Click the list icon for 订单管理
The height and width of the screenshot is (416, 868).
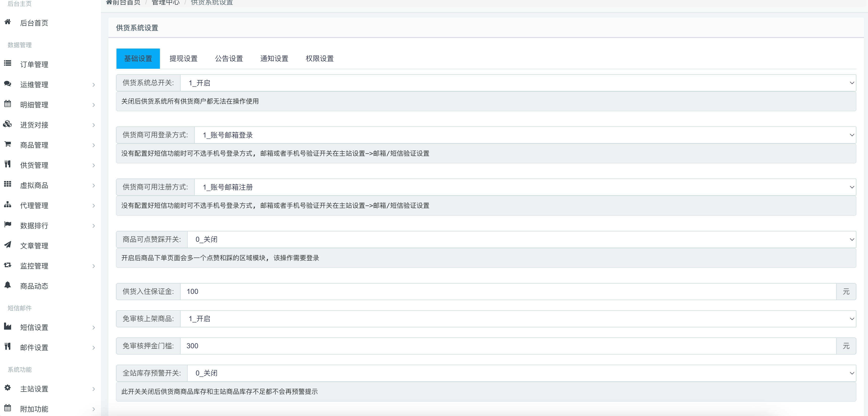click(x=7, y=63)
